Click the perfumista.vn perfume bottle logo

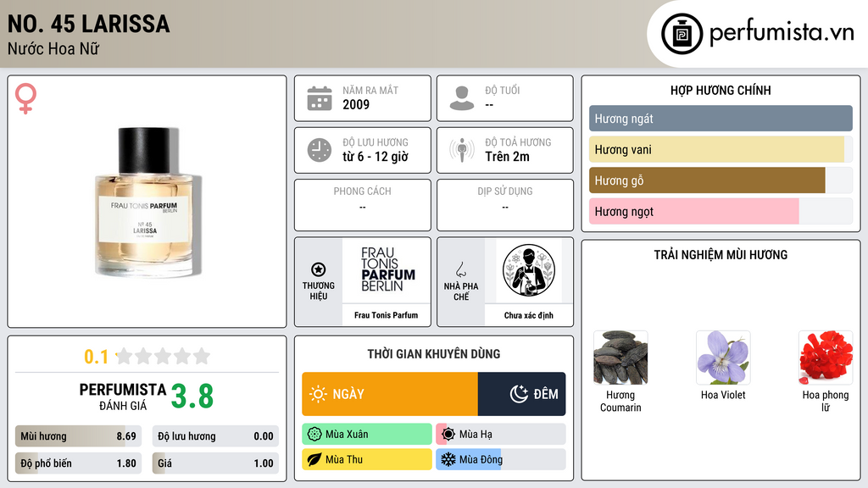pos(682,34)
